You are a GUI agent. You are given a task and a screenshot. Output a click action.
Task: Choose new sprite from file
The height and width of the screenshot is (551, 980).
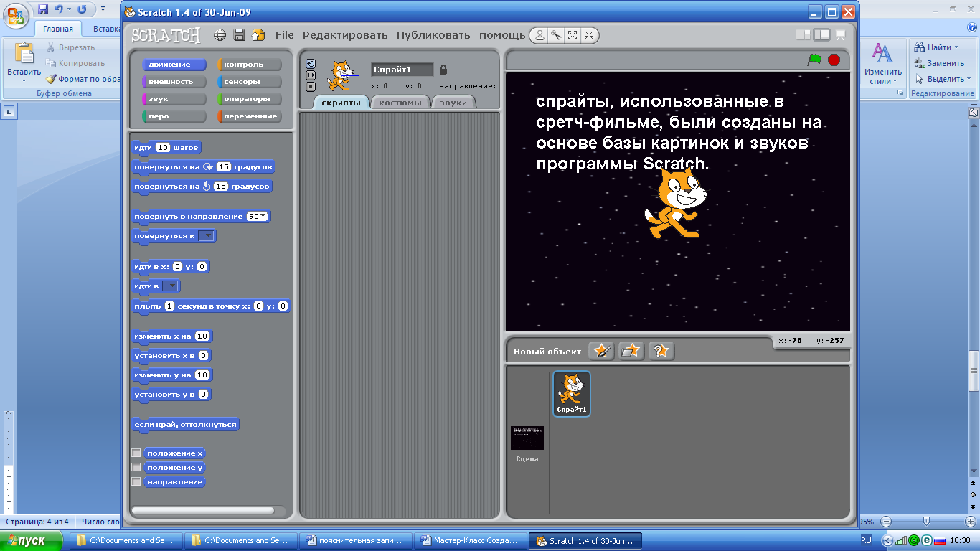point(631,351)
